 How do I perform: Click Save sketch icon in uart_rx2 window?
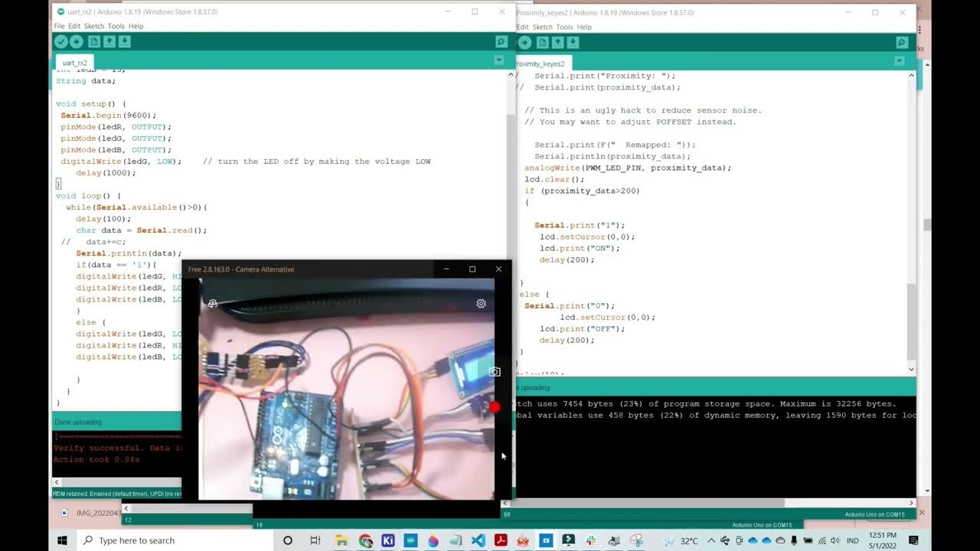[x=124, y=42]
